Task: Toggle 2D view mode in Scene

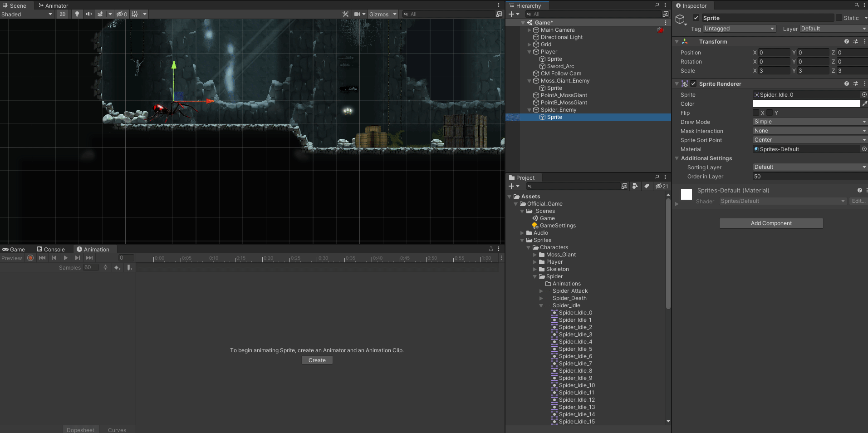Action: tap(63, 14)
